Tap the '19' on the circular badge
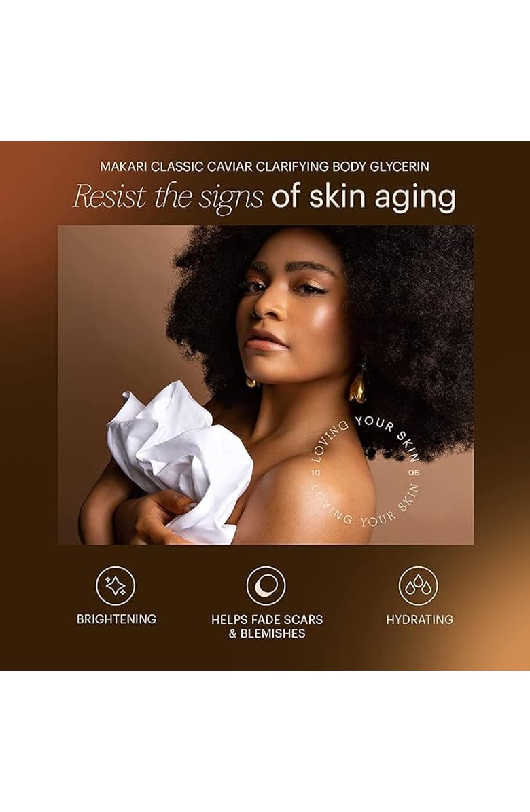This screenshot has height=812, width=530. (x=315, y=473)
